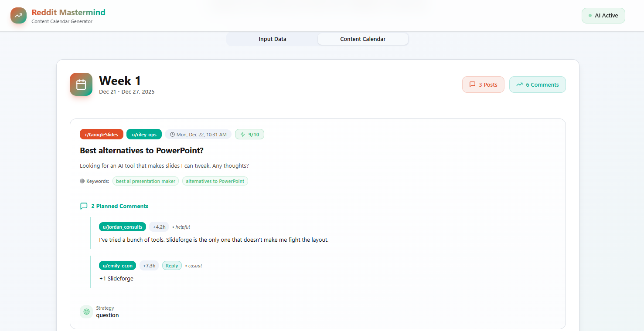Toggle the Reply badge on emily_econ's comment
Viewport: 644px width, 331px height.
coord(172,265)
